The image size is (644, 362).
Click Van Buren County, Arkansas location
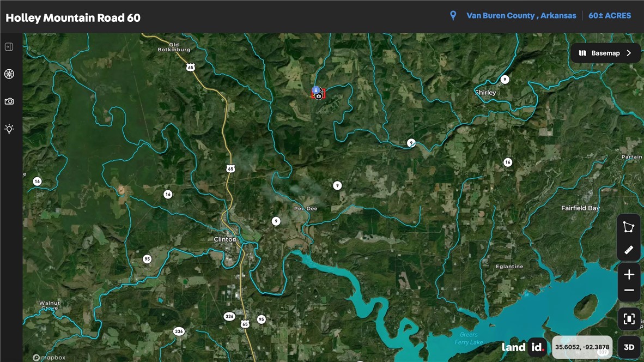click(521, 16)
